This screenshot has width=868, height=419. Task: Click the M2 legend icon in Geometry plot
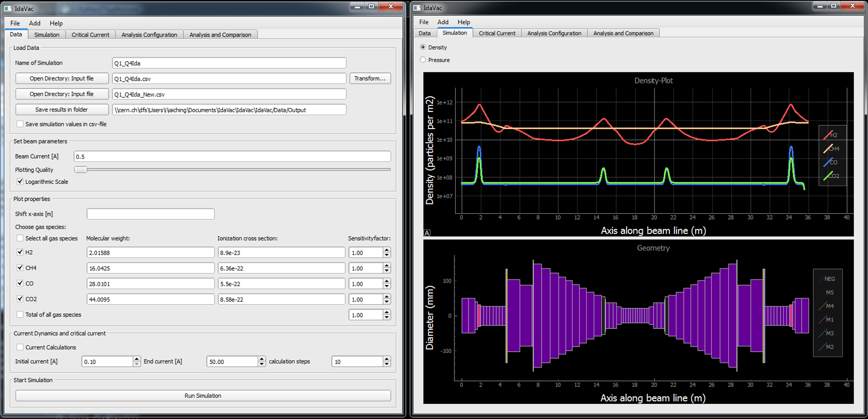(x=822, y=347)
